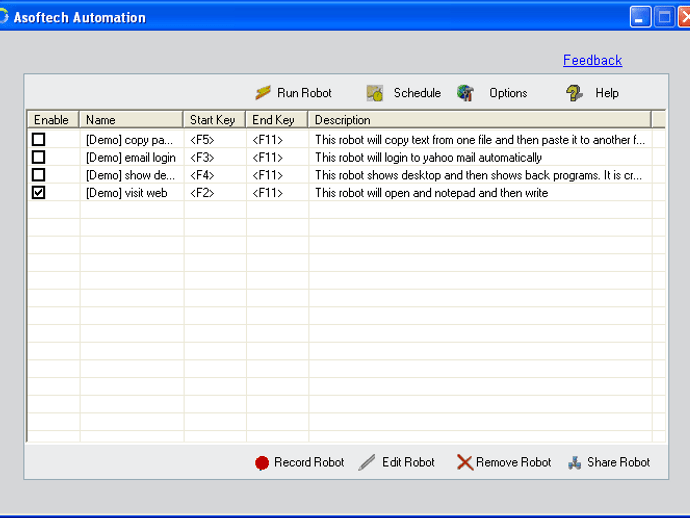Click the <F2> start key cell
Viewport: 690px width, 518px height.
coord(202,193)
